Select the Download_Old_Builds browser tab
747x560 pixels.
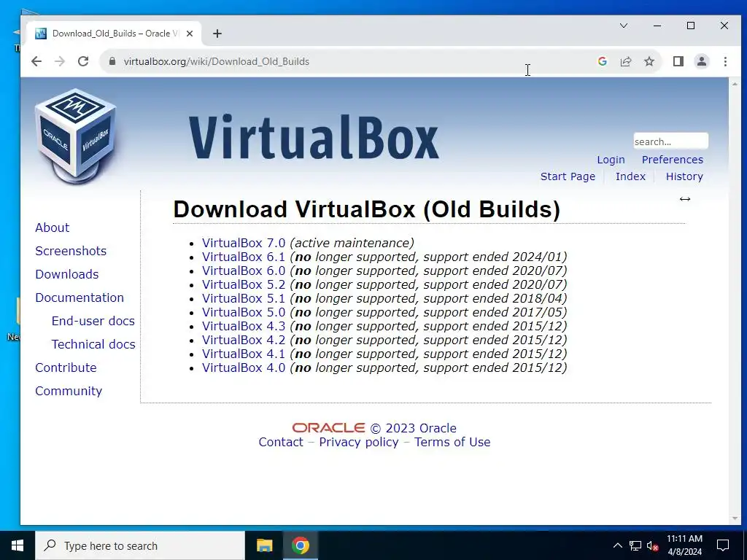click(x=113, y=34)
